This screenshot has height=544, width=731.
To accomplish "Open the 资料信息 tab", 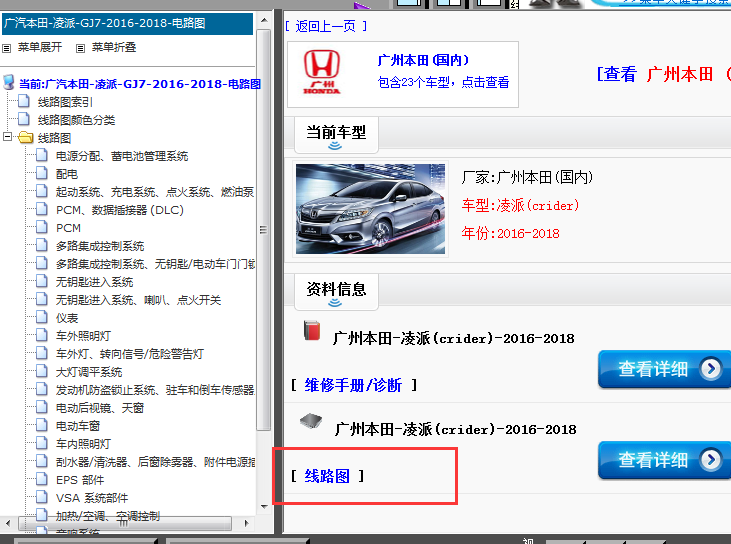I will tap(336, 292).
